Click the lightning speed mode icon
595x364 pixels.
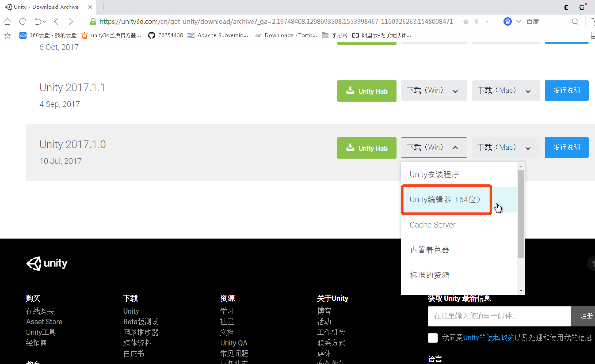pyautogui.click(x=477, y=22)
